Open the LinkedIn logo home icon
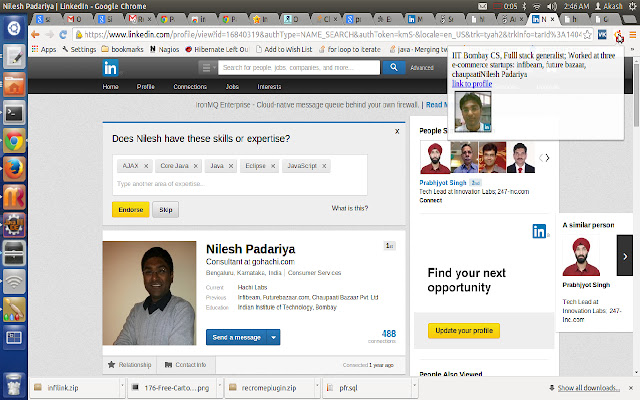This screenshot has width=640, height=400. (110, 68)
